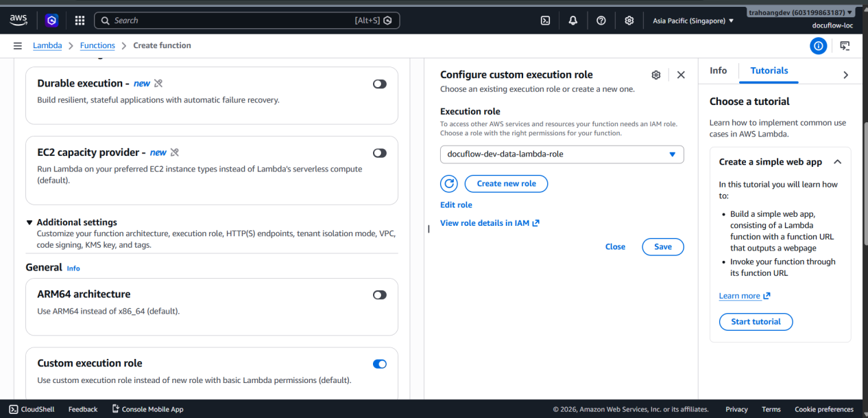
Task: Collapse the Additional settings section
Action: coord(71,222)
